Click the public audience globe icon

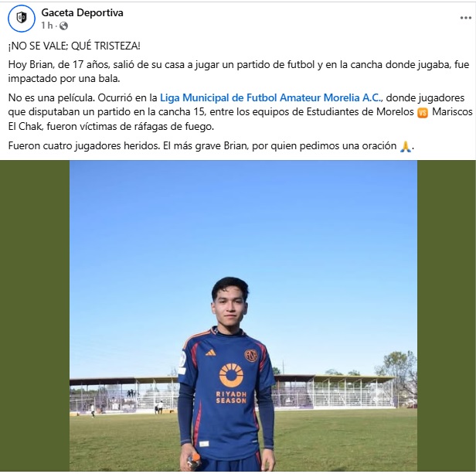(63, 26)
